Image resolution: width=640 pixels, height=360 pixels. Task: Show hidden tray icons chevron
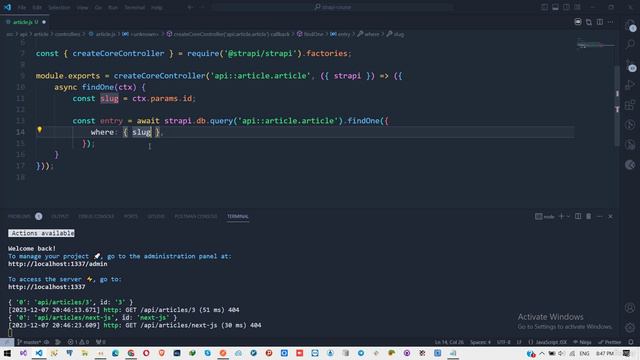coord(542,353)
